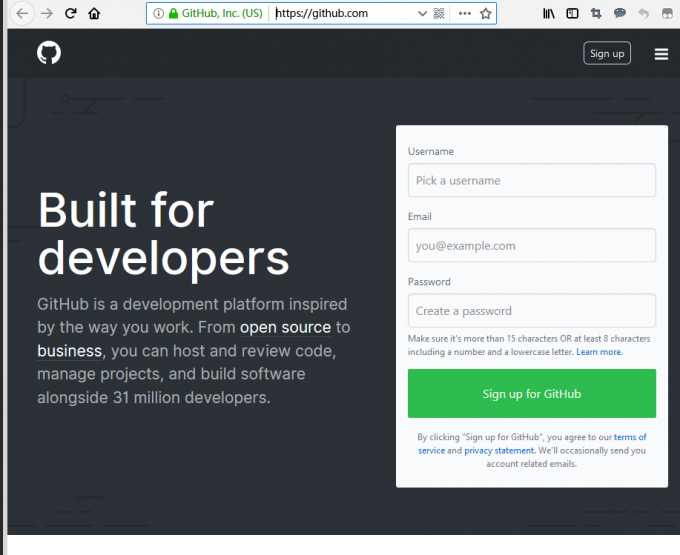The width and height of the screenshot is (680, 555).
Task: Click the Learn more password link
Action: pos(599,352)
